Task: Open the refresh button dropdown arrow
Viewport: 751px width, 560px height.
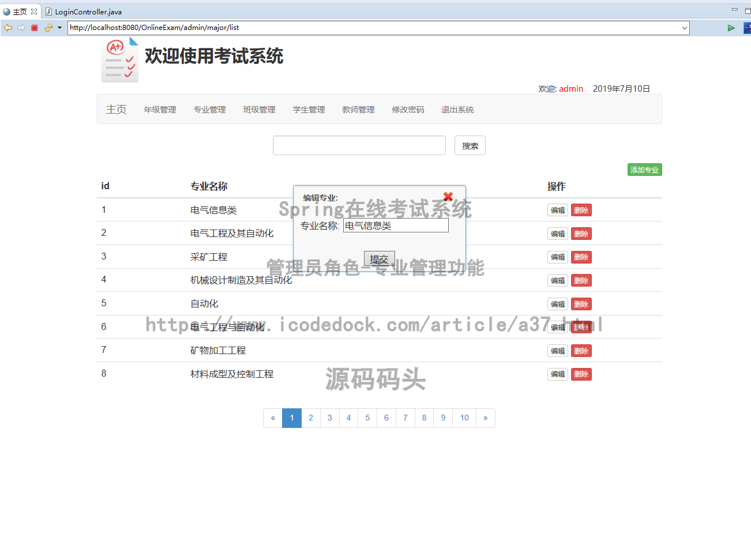Action: click(59, 28)
